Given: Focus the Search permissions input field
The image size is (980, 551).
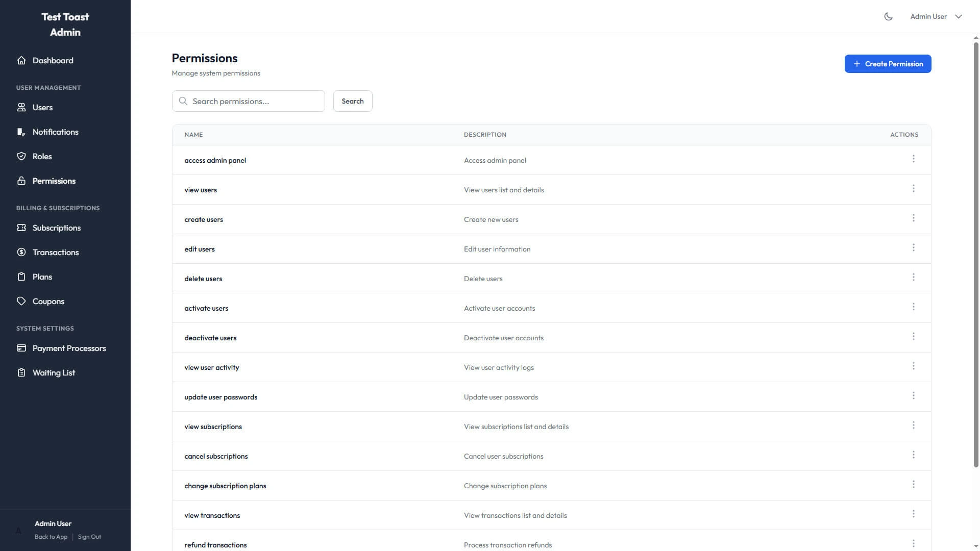Looking at the screenshot, I should coord(249,101).
